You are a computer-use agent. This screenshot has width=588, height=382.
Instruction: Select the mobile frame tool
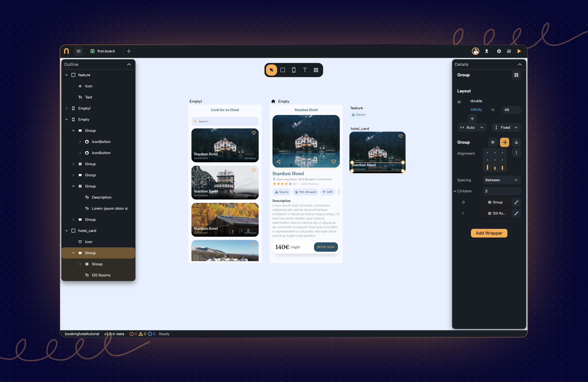pyautogui.click(x=294, y=70)
